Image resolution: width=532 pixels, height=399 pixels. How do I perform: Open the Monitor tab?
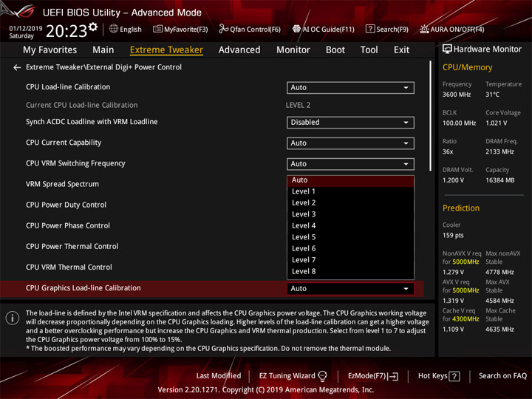click(293, 50)
